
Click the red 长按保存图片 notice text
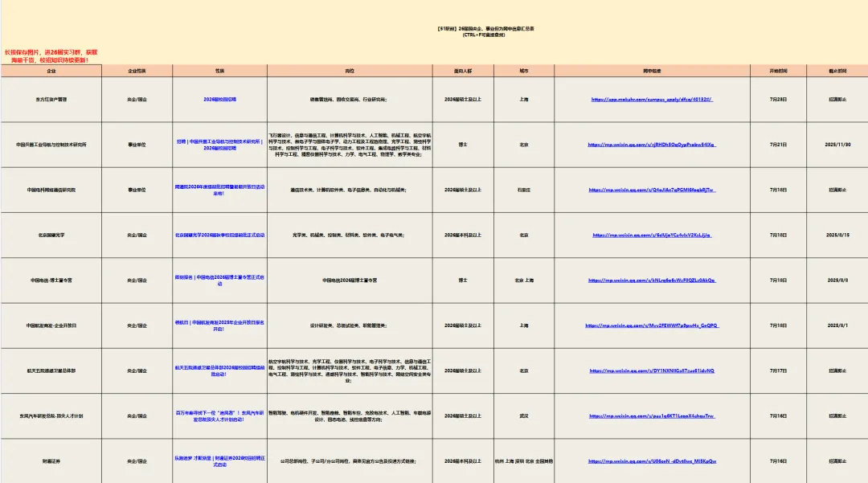point(51,56)
